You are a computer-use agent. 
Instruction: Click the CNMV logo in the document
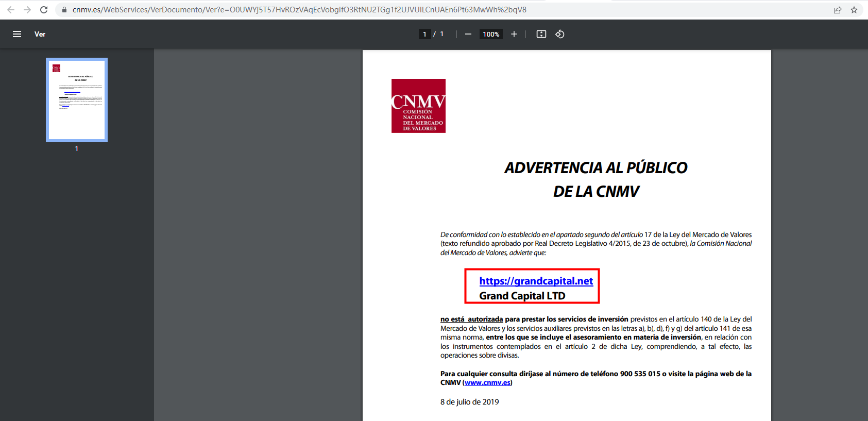(x=418, y=106)
